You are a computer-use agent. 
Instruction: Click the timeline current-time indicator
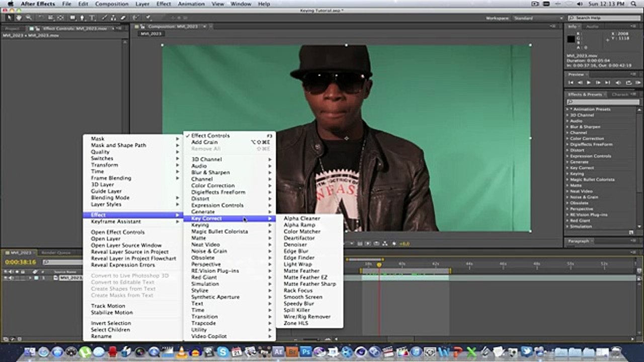click(379, 264)
